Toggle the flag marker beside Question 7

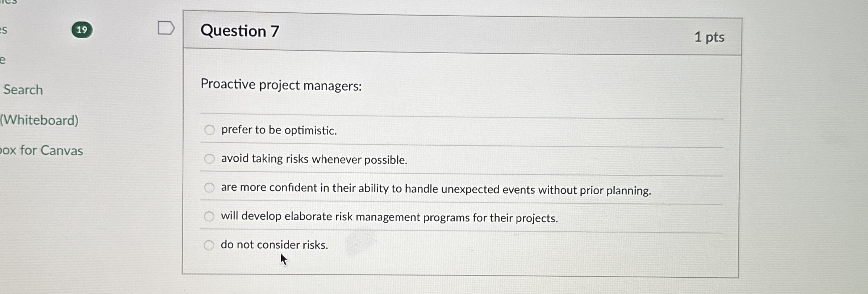[167, 28]
